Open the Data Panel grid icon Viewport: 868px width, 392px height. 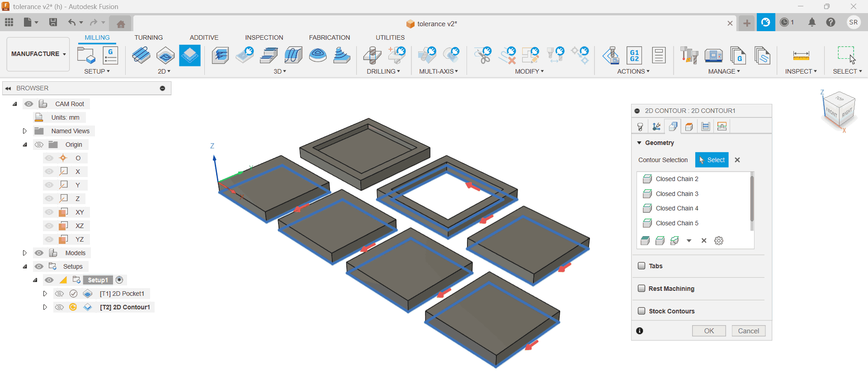tap(9, 22)
